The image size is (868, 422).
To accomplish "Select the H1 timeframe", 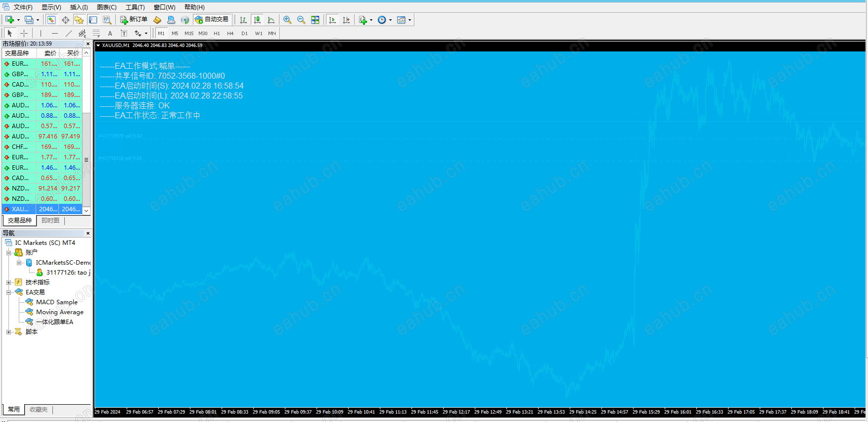I will click(217, 33).
